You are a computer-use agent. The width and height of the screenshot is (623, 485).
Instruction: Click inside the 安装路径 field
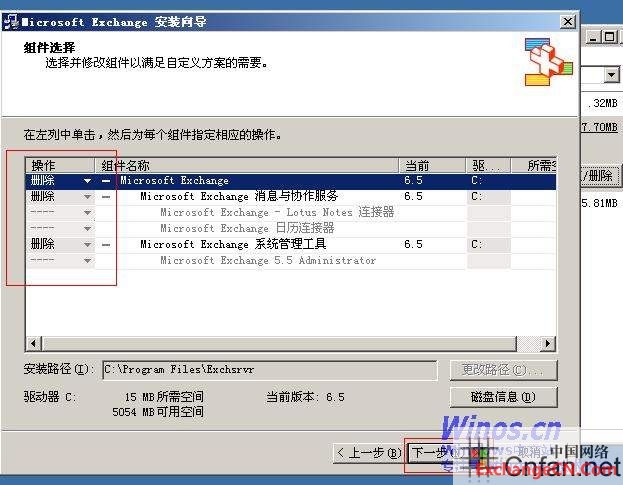click(269, 370)
